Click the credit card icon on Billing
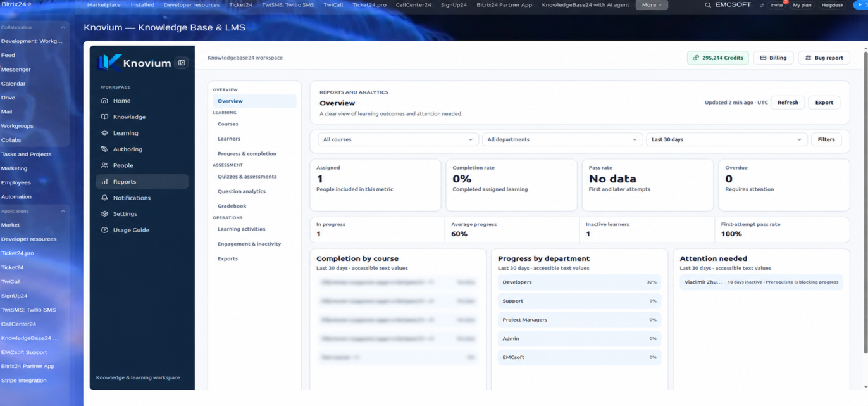This screenshot has height=406, width=868. [763, 58]
